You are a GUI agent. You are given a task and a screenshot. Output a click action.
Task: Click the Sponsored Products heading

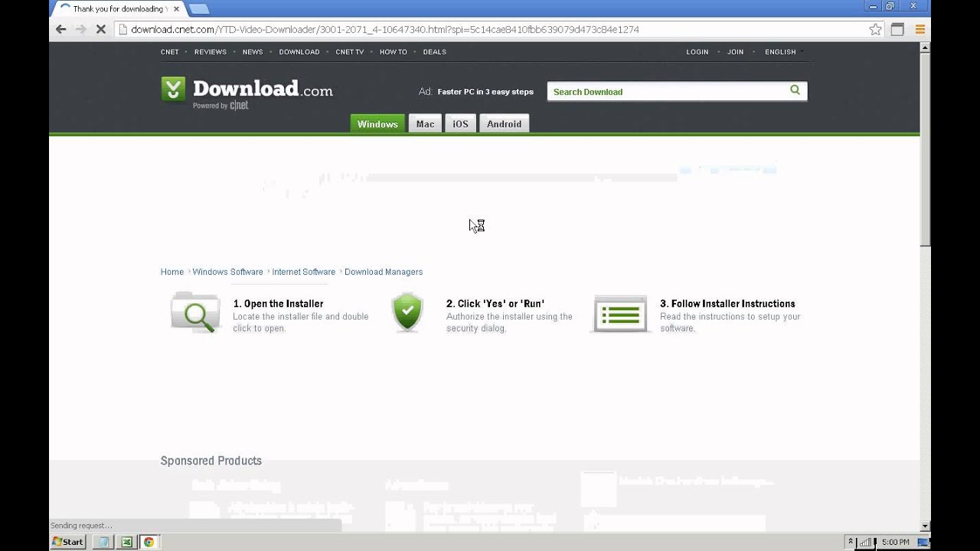(211, 461)
